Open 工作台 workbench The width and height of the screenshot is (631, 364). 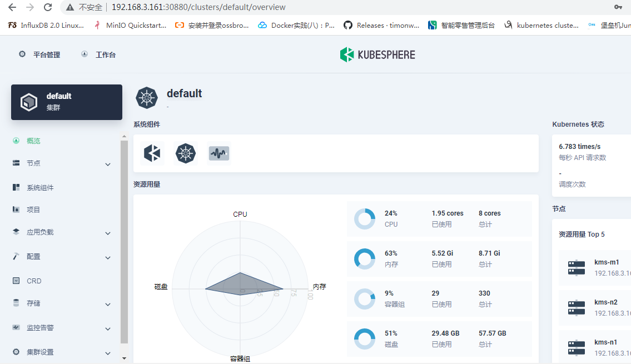pos(106,54)
